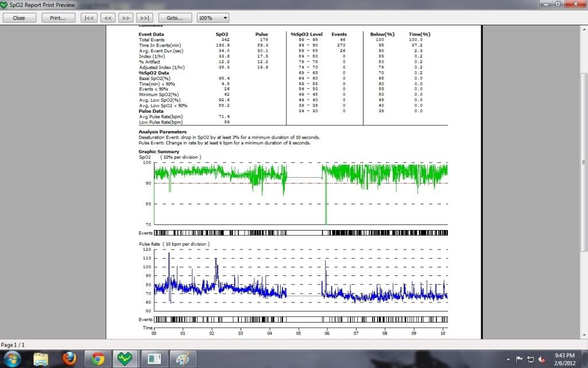This screenshot has height=368, width=588.
Task: Jump to last page with >>| button
Action: pos(144,18)
